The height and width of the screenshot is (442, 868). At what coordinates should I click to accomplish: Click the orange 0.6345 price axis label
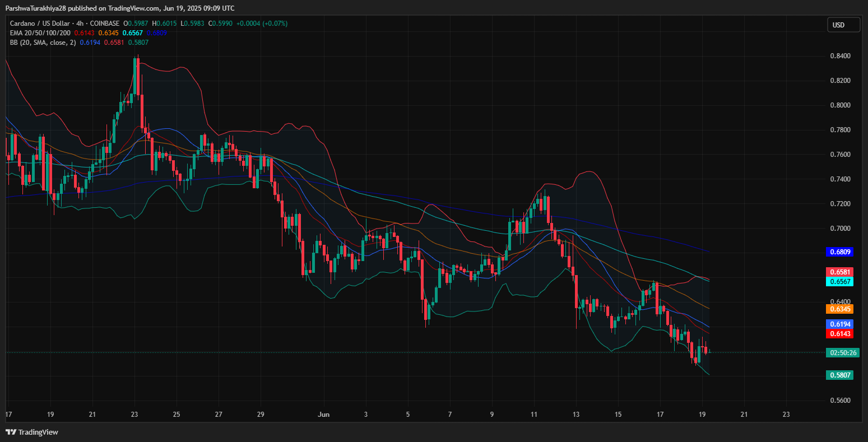pos(839,309)
